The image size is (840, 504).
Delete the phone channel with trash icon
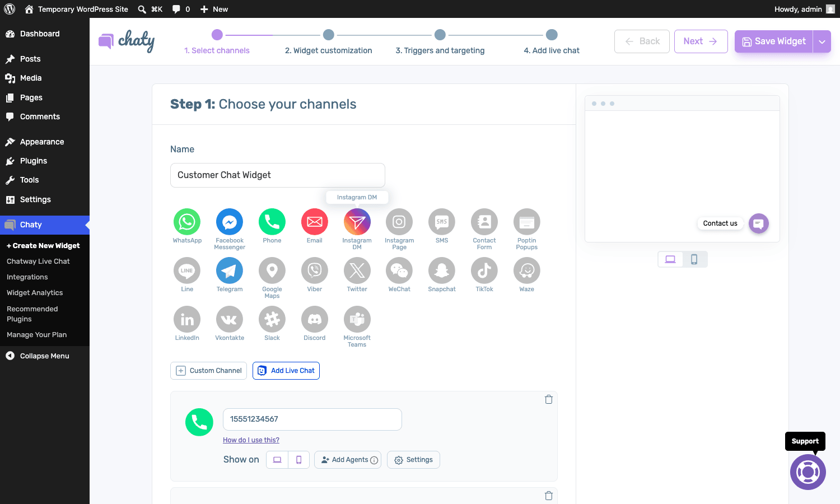click(549, 399)
